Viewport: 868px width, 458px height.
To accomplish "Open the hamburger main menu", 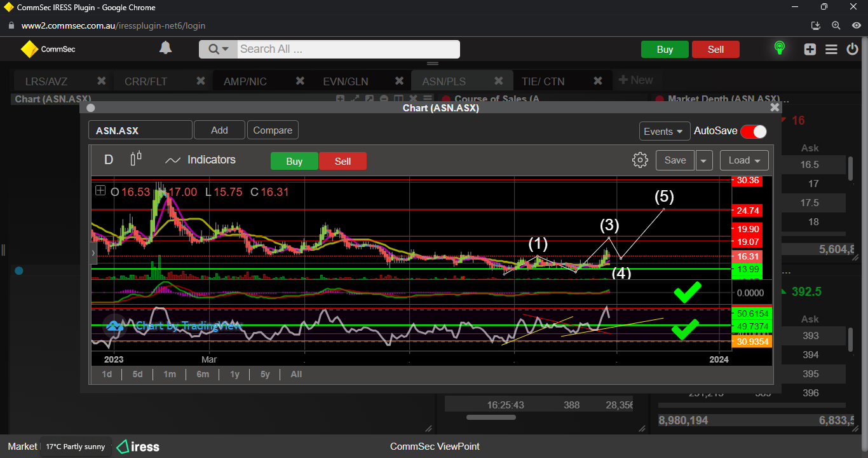I will pyautogui.click(x=831, y=50).
